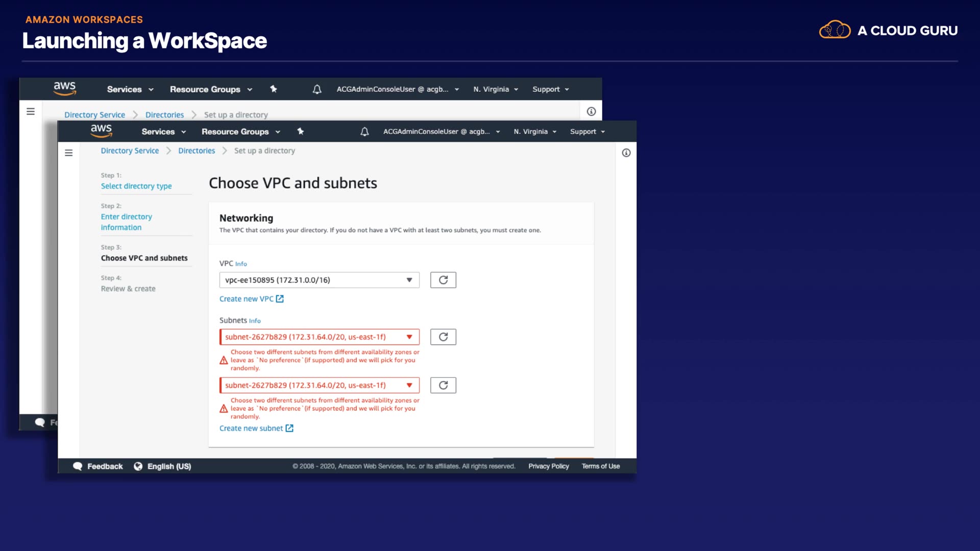Open the info panel circle icon
The width and height of the screenshot is (980, 551).
[626, 153]
